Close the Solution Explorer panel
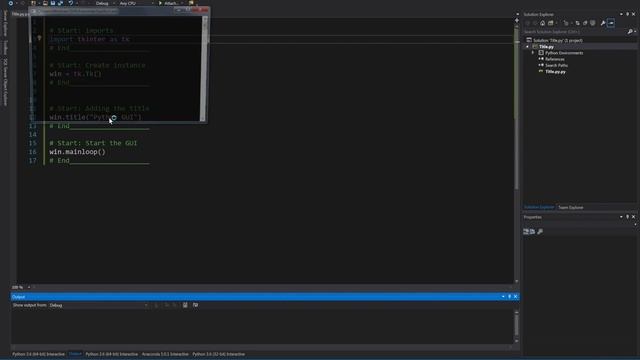The height and width of the screenshot is (360, 640). [x=633, y=14]
